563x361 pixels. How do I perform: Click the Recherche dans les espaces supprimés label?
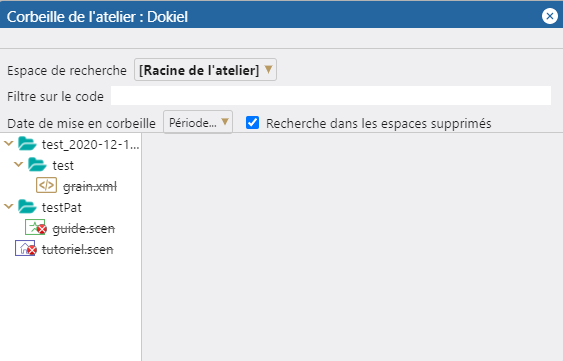[x=378, y=123]
